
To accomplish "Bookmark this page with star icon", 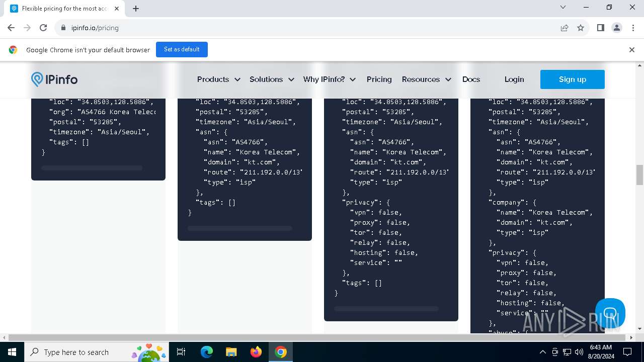I will click(581, 28).
